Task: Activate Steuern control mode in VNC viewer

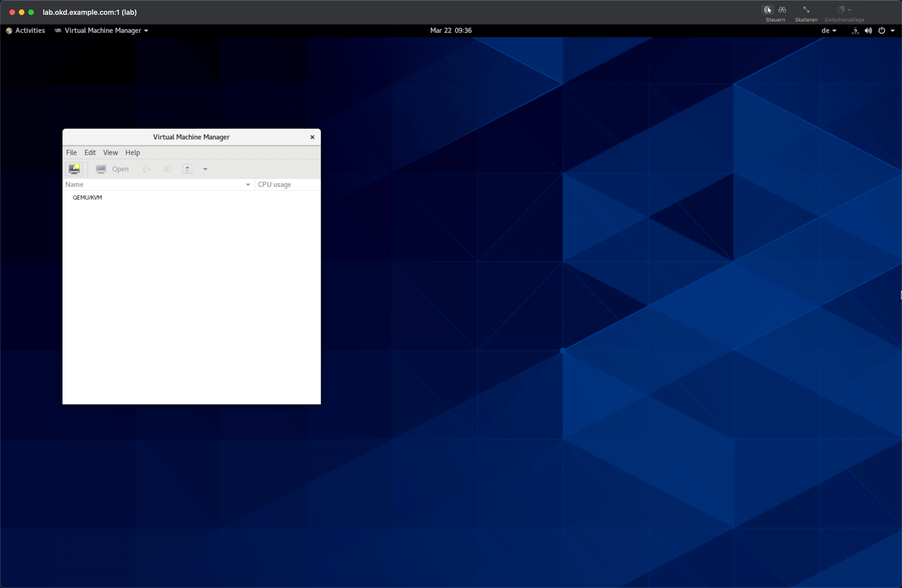Action: (x=768, y=10)
